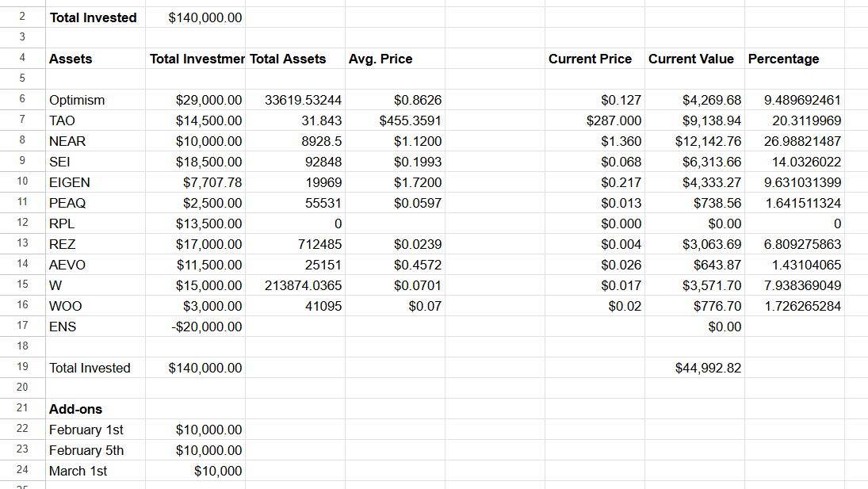The width and height of the screenshot is (868, 489).
Task: Select entire row 19 via row header
Action: [x=22, y=367]
